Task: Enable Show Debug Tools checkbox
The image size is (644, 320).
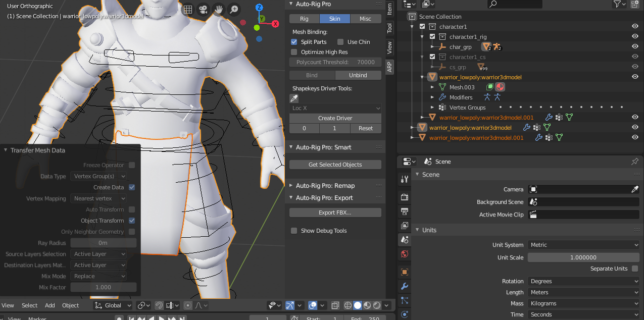Action: point(294,231)
